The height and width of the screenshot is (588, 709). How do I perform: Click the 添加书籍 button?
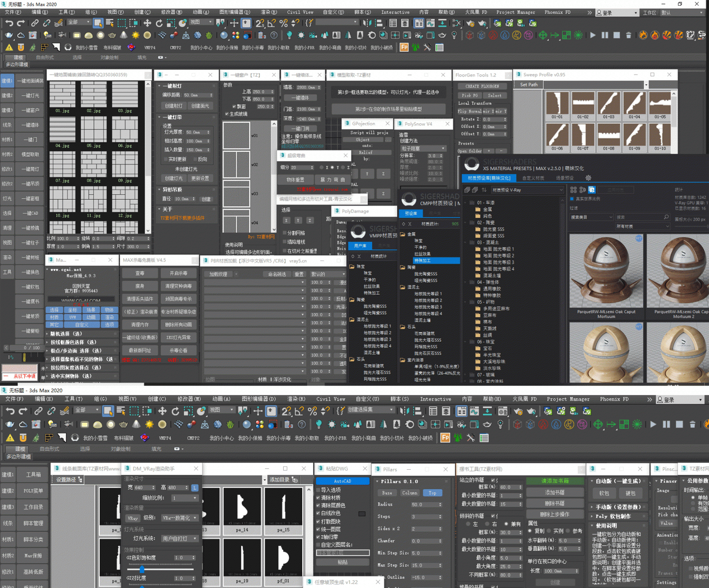click(x=555, y=492)
